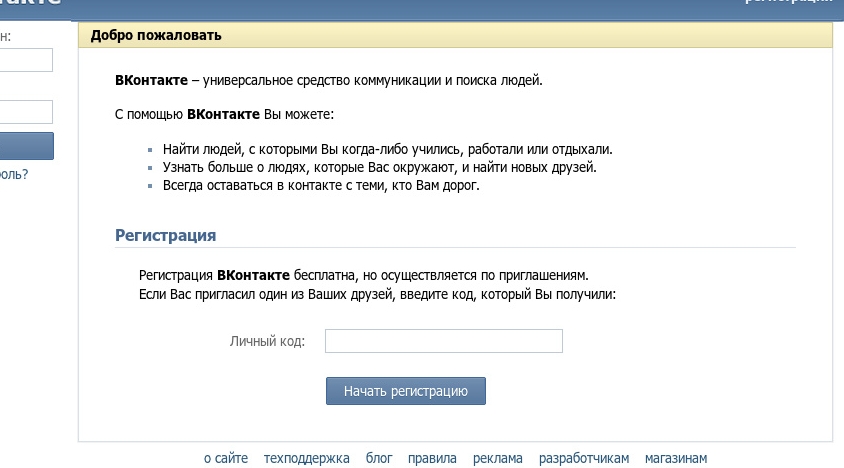Click the password input field in the sidebar
Viewport: 844px width, 468px height.
(x=26, y=111)
